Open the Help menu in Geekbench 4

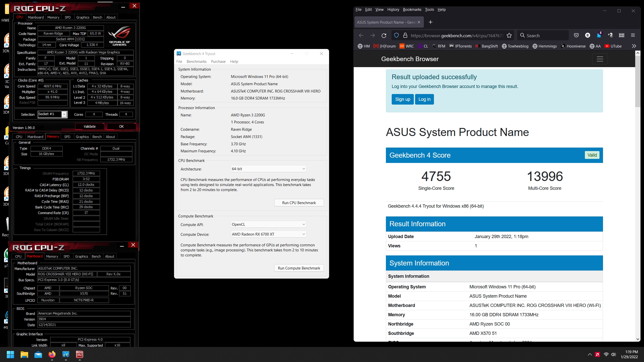[x=234, y=62]
